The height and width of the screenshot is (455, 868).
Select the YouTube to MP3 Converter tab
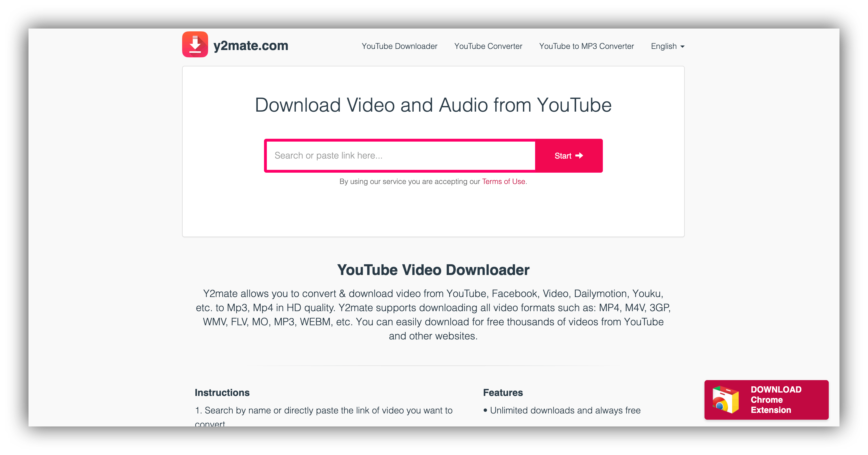coord(586,46)
